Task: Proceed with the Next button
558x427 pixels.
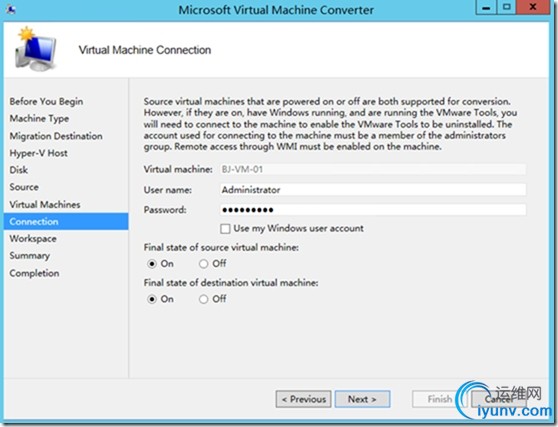Action: point(362,399)
